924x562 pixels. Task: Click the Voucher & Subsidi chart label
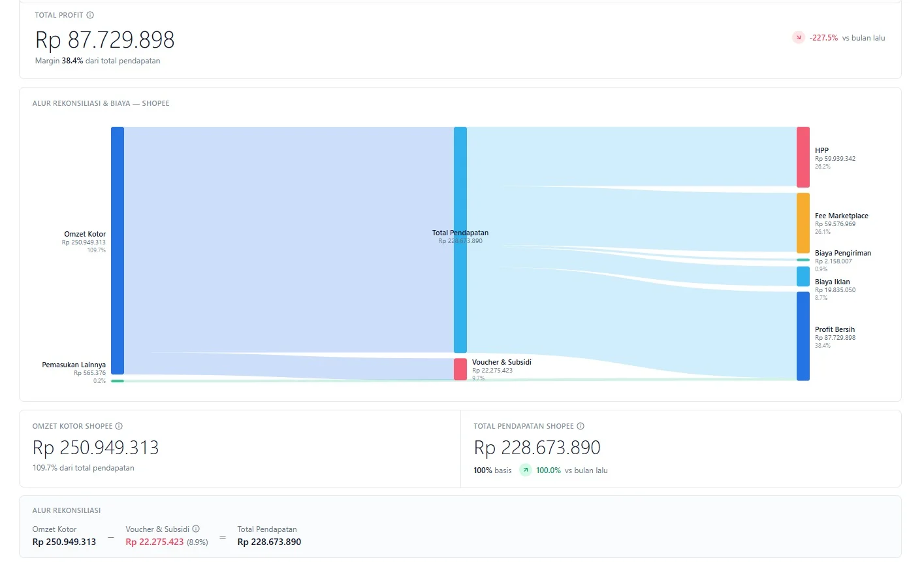(x=502, y=362)
